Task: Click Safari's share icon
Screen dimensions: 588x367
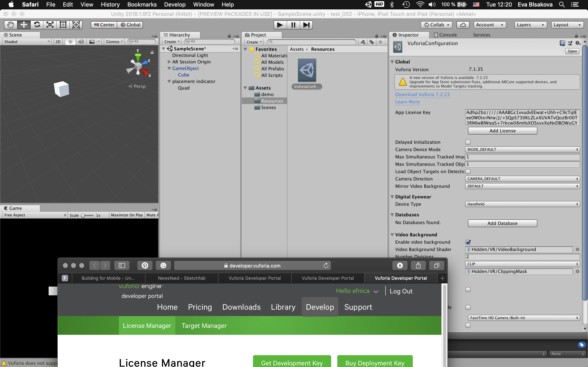Action: [x=418, y=265]
